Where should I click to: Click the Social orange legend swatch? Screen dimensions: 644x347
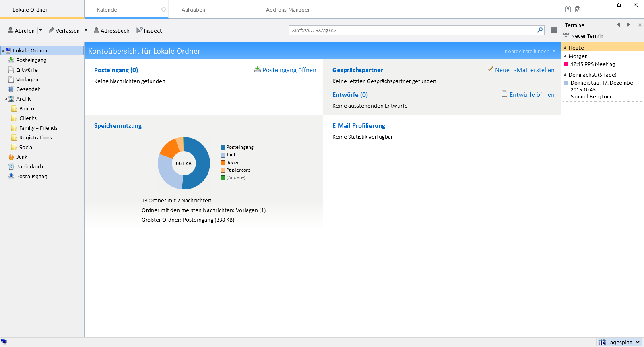point(223,163)
